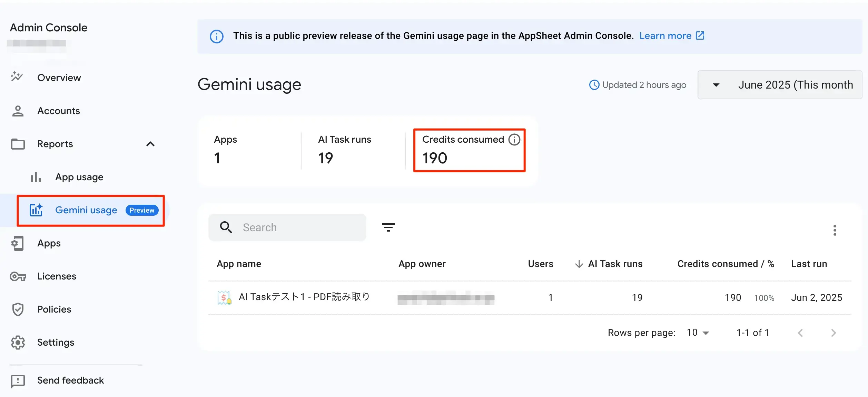Click the Apps device gear icon

18,243
